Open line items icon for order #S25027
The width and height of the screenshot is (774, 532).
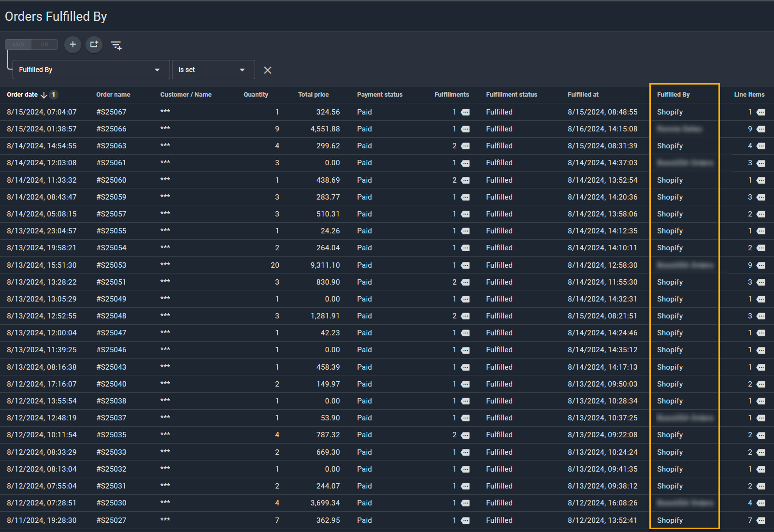tap(761, 520)
